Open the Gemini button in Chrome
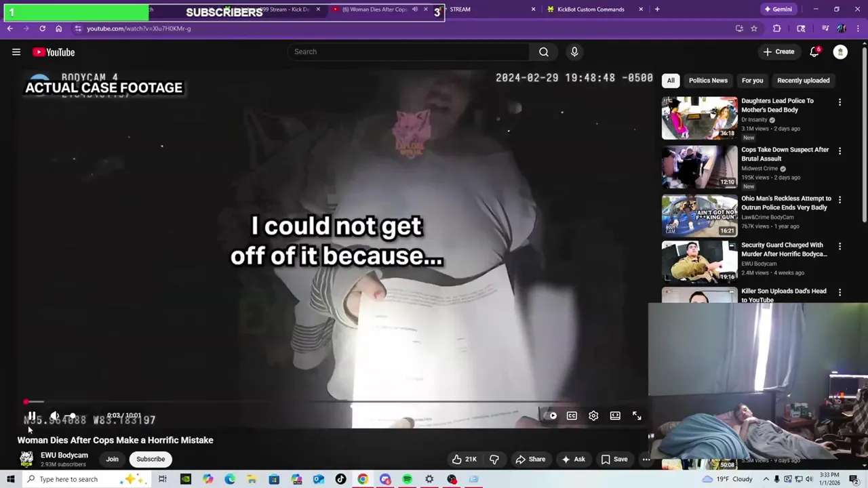 point(777,9)
